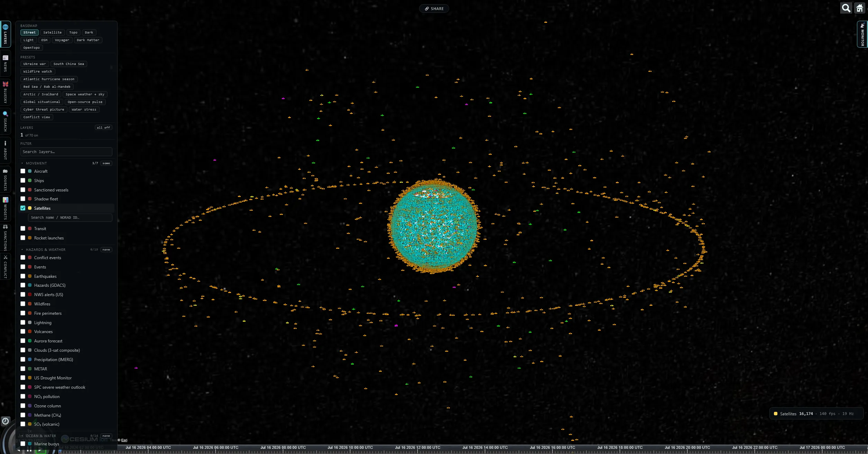Click the Aurora forecast layer label
This screenshot has height=454, width=868.
point(48,341)
